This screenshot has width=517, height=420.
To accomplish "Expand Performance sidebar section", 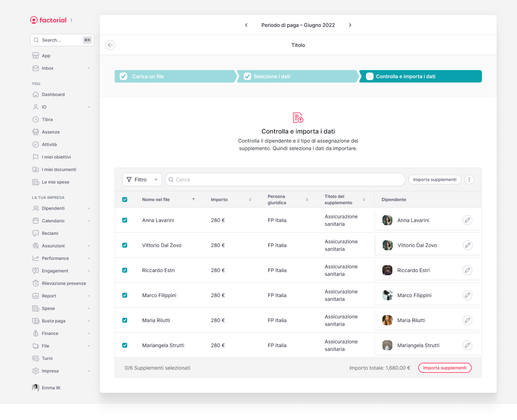I will [89, 258].
